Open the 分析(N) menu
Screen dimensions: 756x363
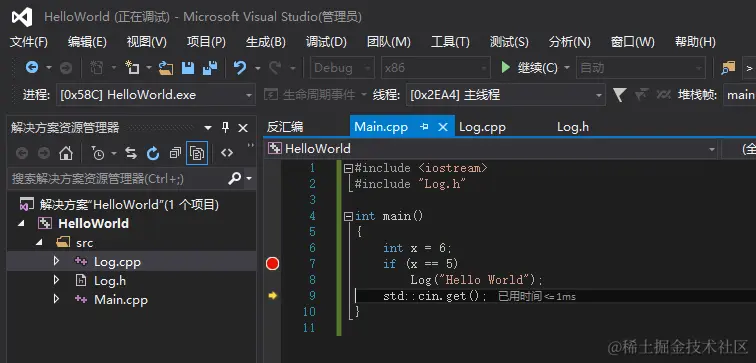pyautogui.click(x=569, y=42)
